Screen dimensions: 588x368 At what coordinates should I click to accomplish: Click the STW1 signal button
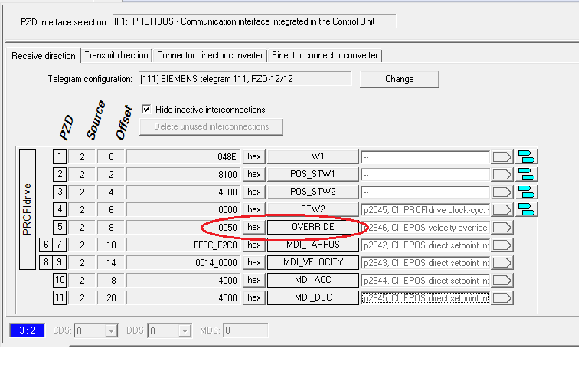click(312, 156)
